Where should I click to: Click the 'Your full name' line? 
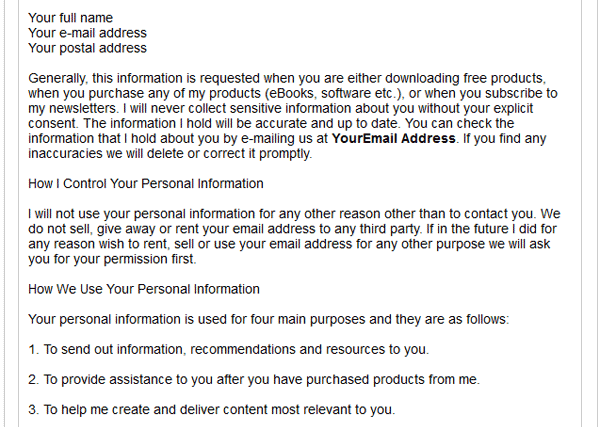70,18
